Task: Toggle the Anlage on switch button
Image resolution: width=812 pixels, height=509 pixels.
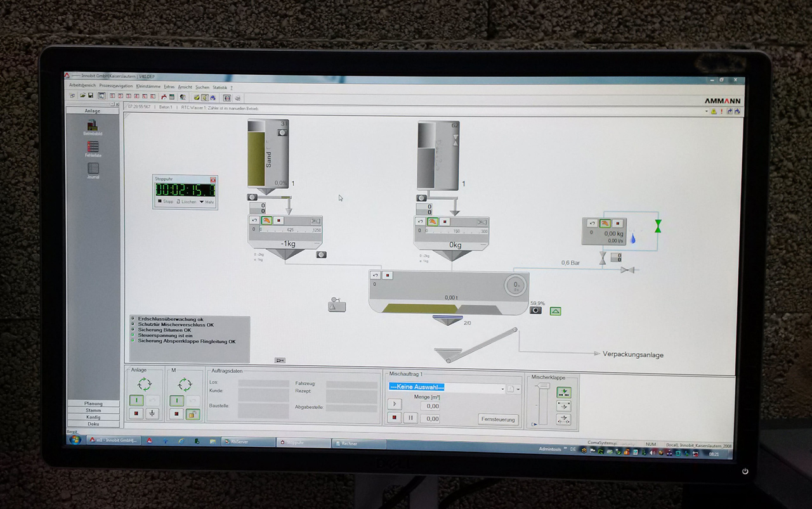Action: [136, 400]
